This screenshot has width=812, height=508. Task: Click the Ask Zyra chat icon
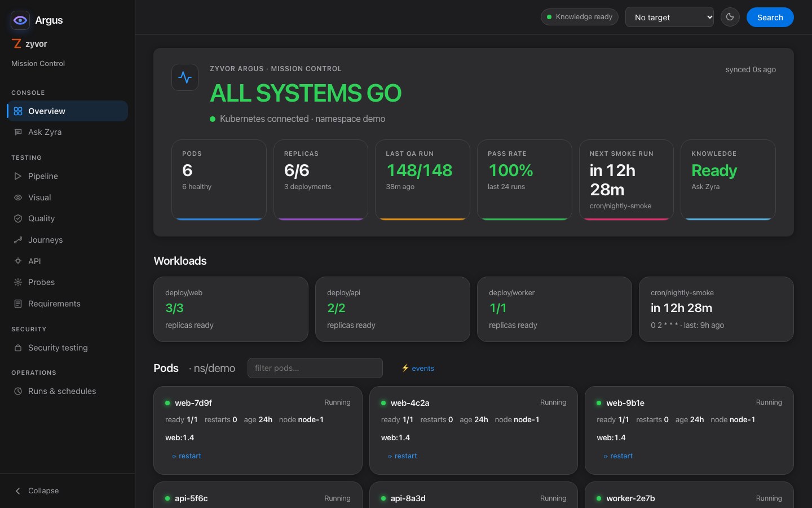[x=18, y=132]
